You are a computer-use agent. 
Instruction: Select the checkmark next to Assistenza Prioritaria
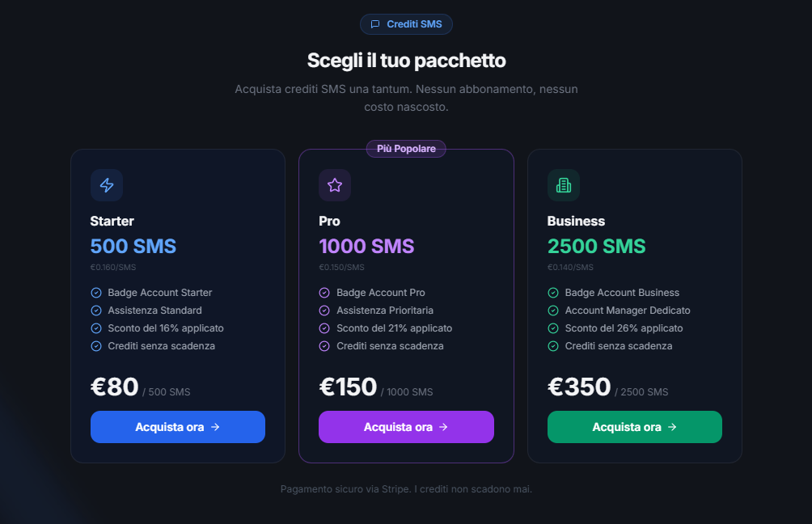327,310
